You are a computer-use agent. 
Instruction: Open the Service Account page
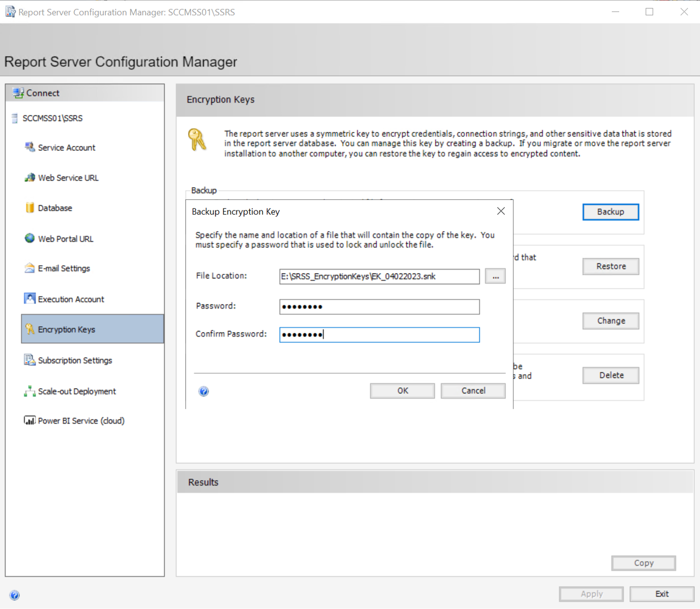67,148
